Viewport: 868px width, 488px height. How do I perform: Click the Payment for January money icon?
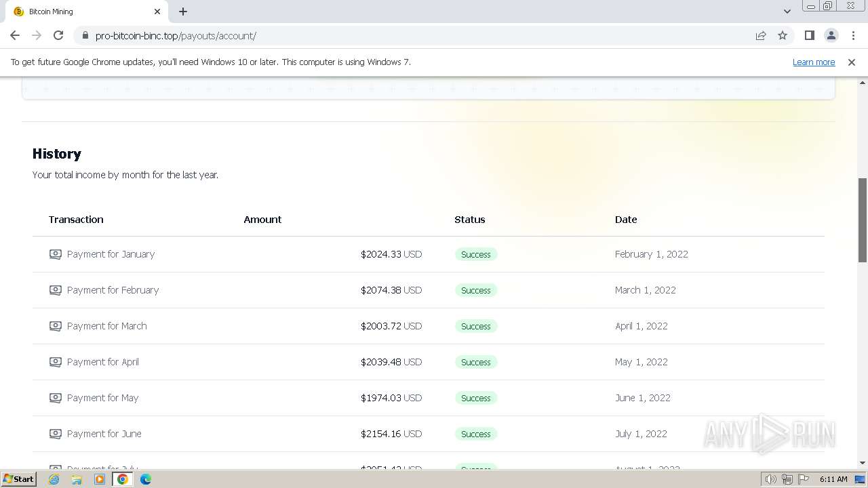click(x=56, y=254)
